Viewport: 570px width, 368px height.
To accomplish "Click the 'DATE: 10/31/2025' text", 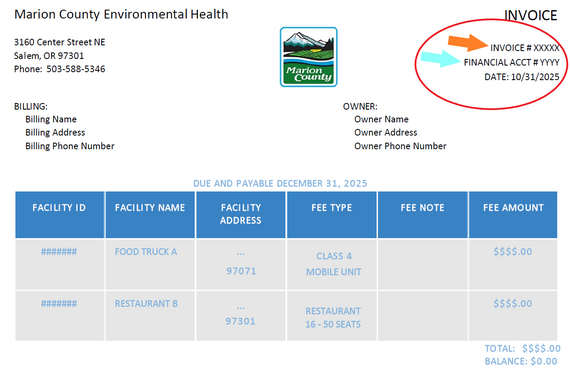I will coord(522,77).
